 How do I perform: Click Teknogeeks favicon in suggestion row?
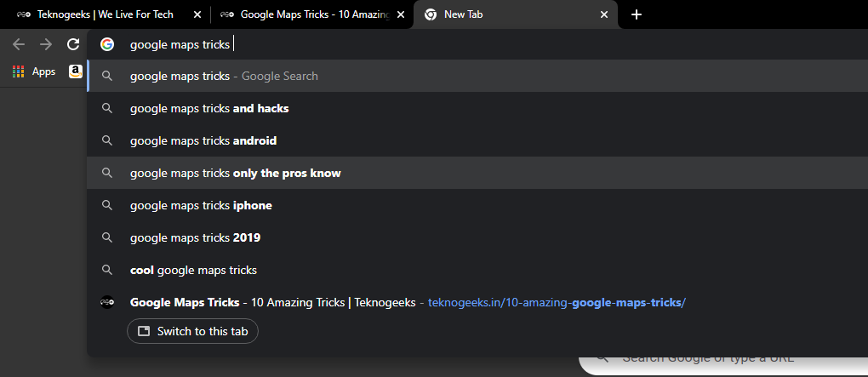click(107, 302)
